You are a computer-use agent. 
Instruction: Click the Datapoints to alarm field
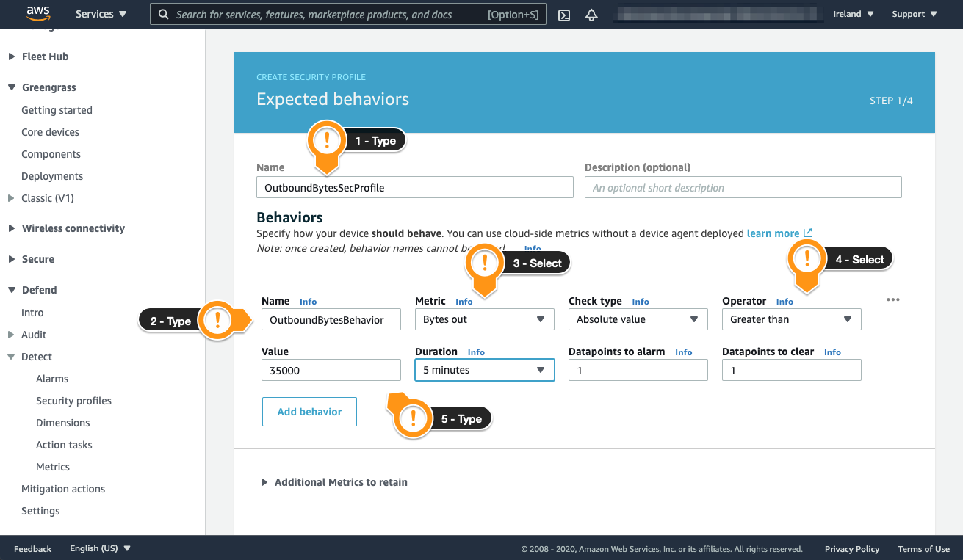coord(638,370)
